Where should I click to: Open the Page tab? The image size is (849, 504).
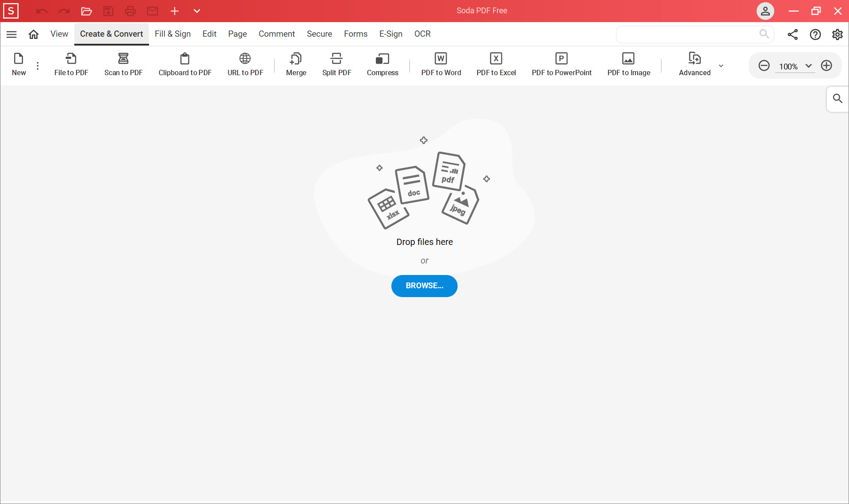(237, 34)
